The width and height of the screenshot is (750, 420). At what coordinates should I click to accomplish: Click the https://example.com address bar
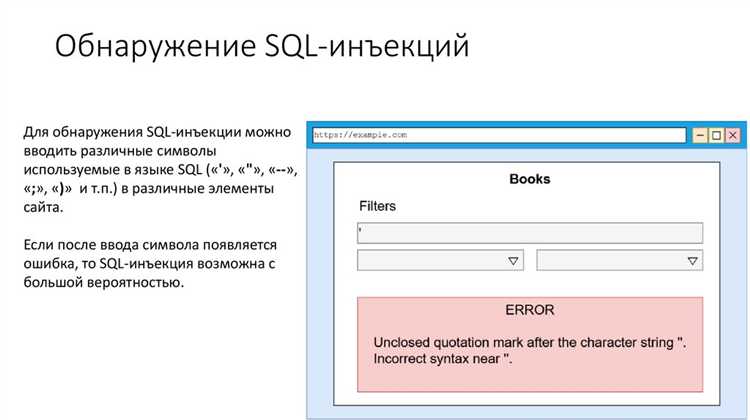(498, 135)
